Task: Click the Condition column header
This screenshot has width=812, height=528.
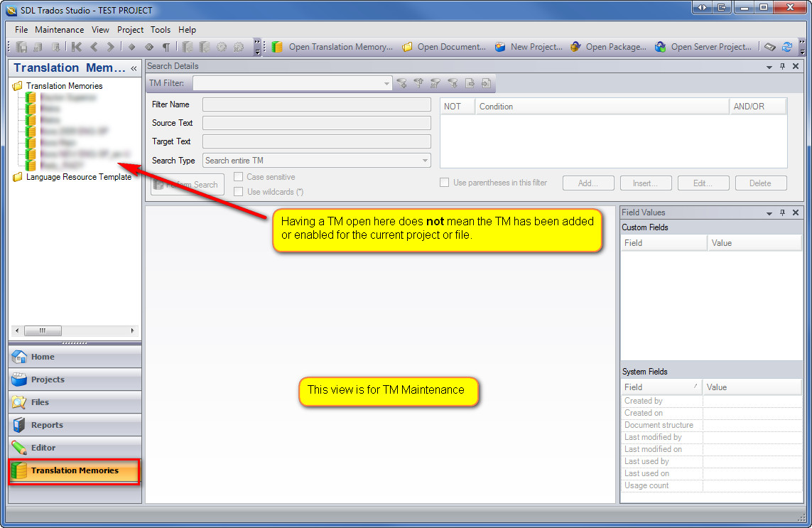Action: click(602, 106)
